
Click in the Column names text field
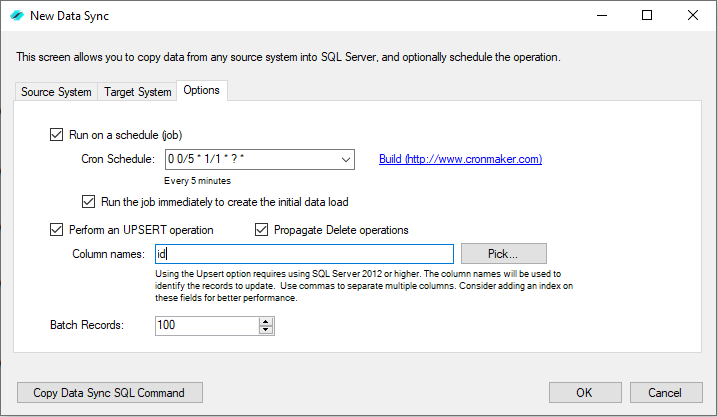coord(305,254)
